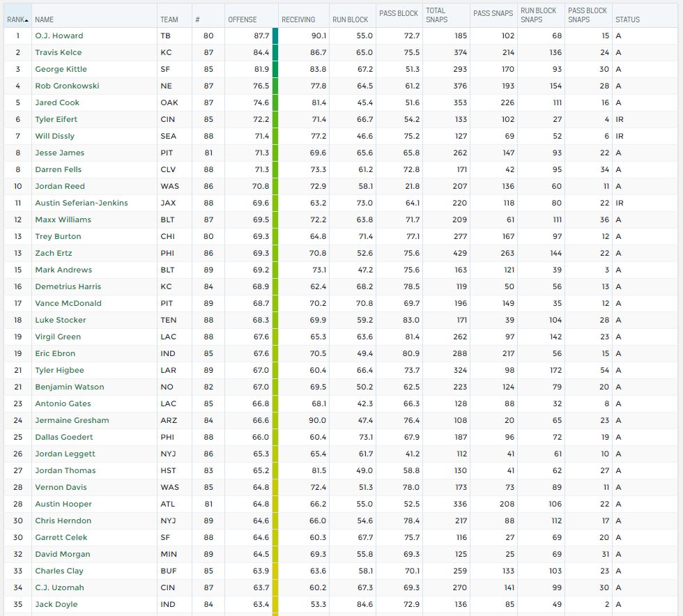Open Rob Gronkowski profile link
The height and width of the screenshot is (616, 683).
click(67, 86)
